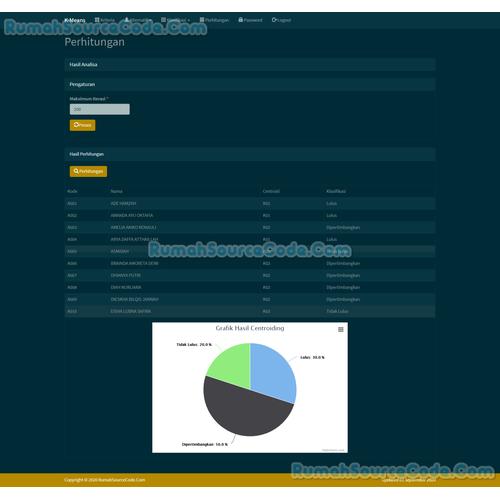500x500 pixels.
Task: Click the Logout arrow icon
Action: point(274,20)
